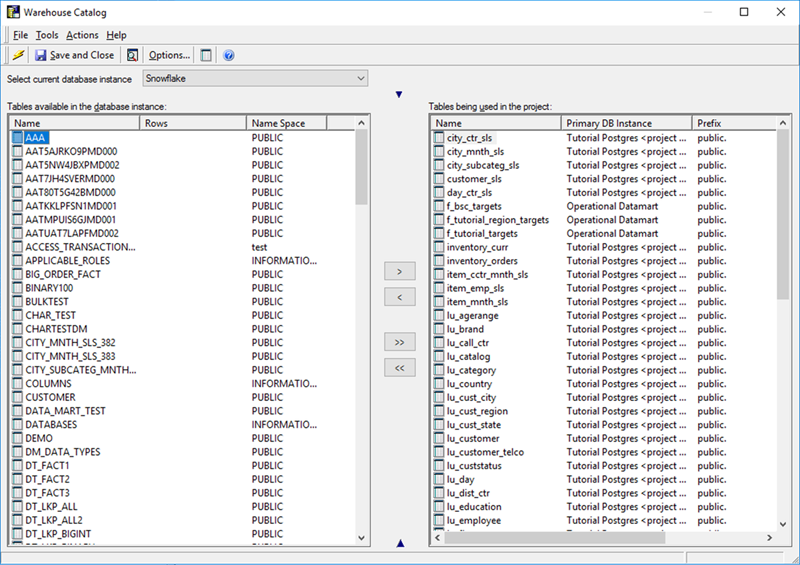Open the Options... dialog
Viewport: 800px width, 565px height.
(169, 55)
